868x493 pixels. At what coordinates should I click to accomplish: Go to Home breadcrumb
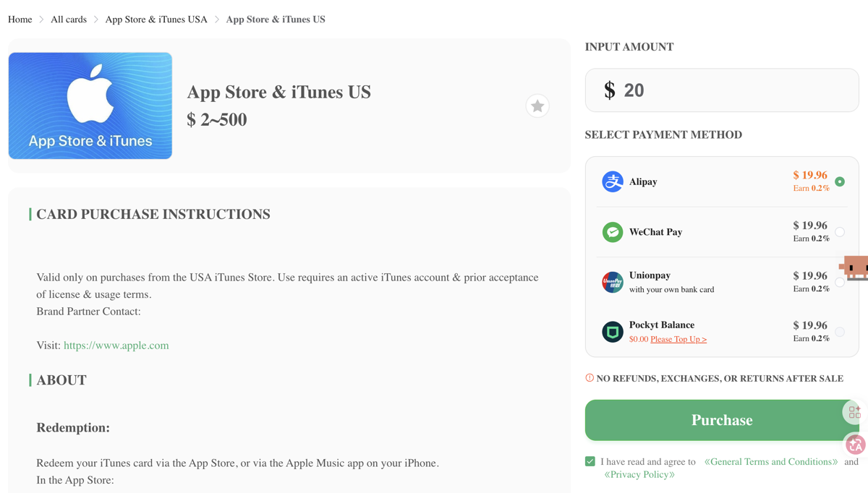coord(20,20)
